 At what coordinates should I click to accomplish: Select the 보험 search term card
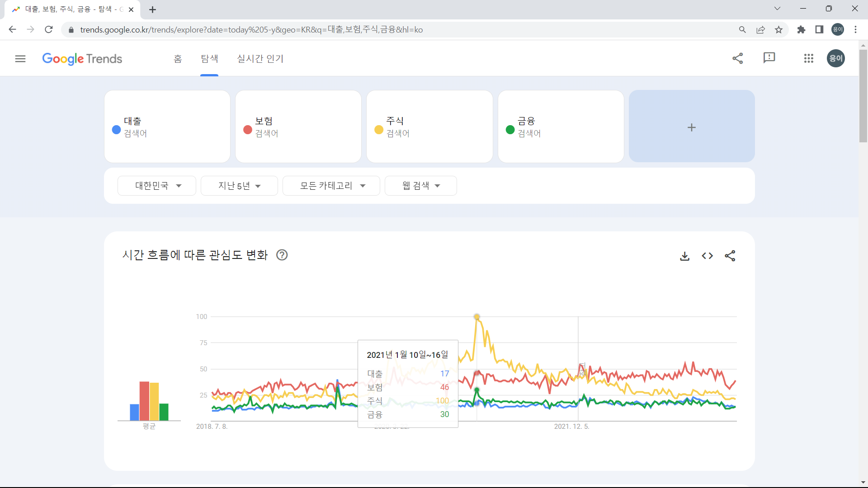point(298,127)
